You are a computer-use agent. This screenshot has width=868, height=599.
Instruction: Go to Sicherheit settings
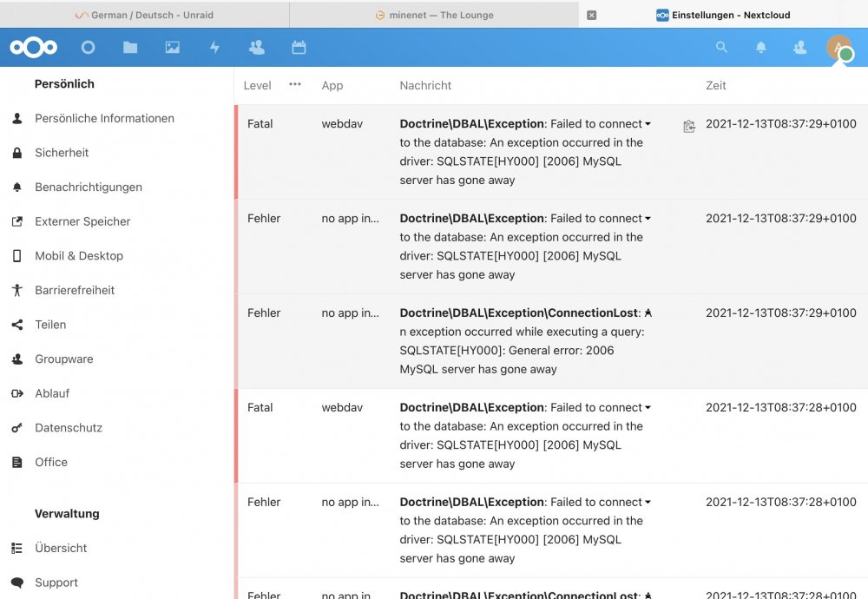62,153
